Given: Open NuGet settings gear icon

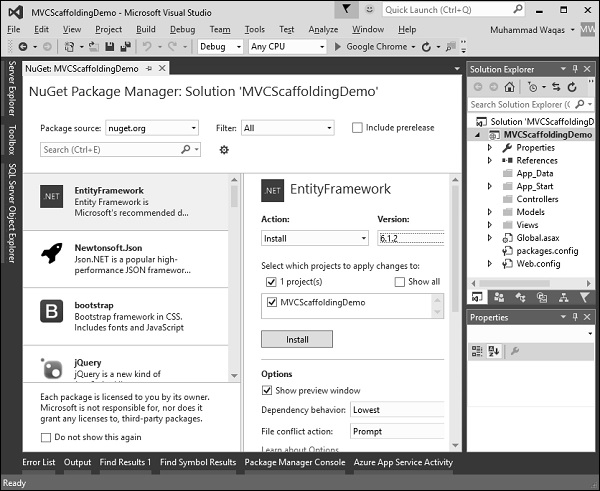Looking at the screenshot, I should coord(224,150).
